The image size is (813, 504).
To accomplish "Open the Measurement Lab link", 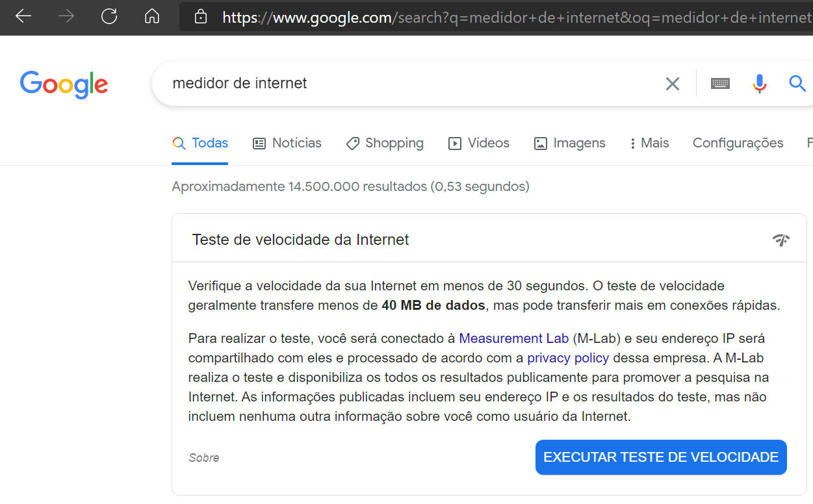I will [x=513, y=338].
